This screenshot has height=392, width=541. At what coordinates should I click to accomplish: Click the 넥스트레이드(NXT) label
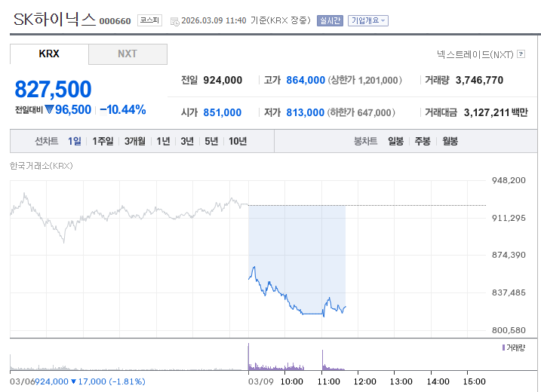tap(475, 54)
